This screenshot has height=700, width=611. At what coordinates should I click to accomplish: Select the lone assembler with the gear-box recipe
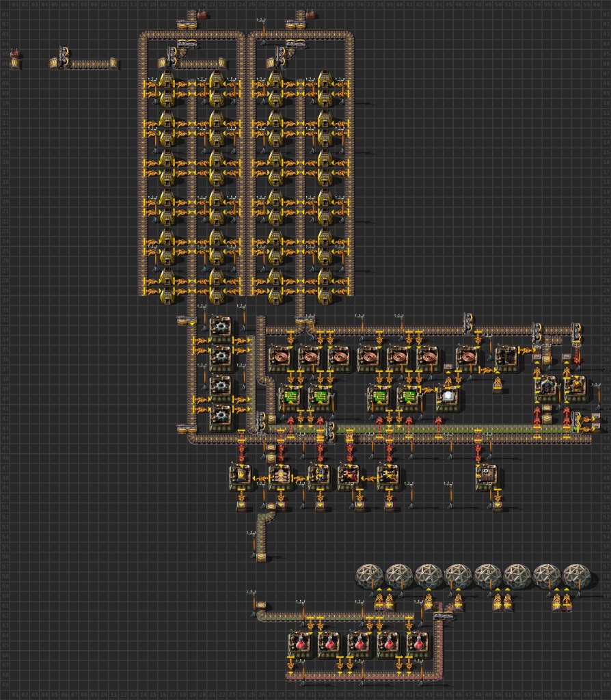click(487, 476)
